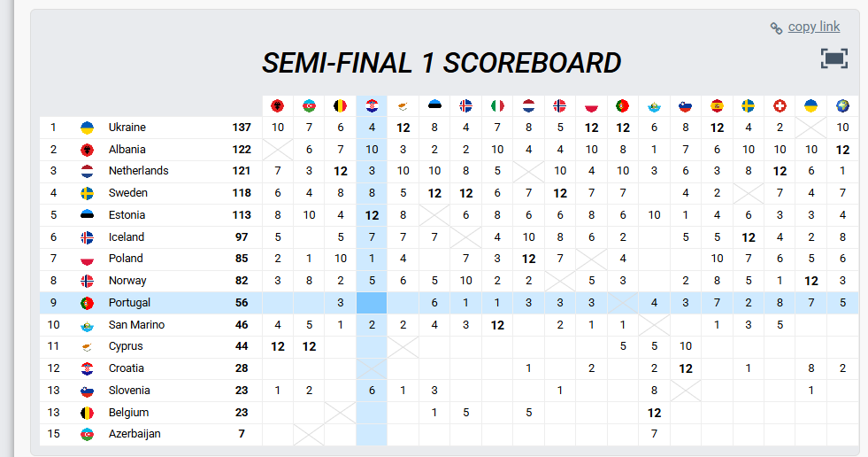Select the Switzerland flag column header
The height and width of the screenshot is (457, 868).
[780, 106]
